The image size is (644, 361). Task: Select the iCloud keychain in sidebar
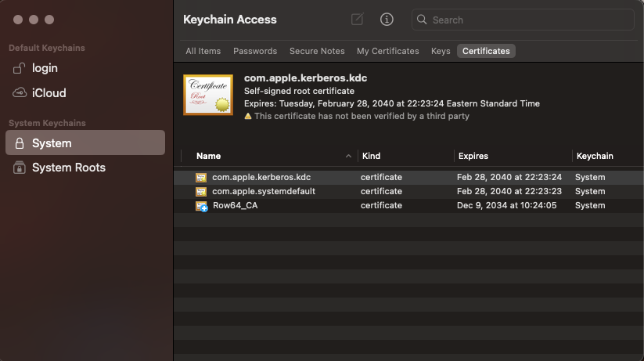click(49, 92)
